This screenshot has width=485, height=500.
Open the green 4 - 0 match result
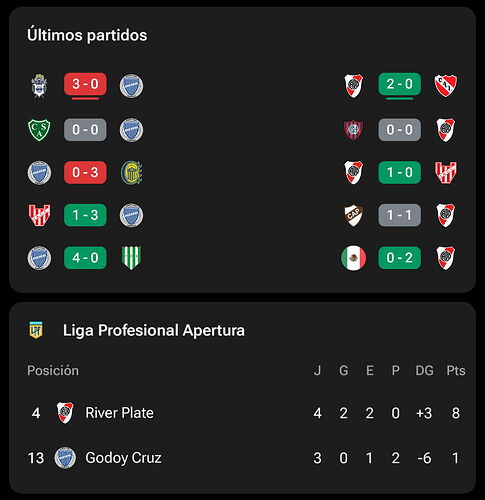point(85,258)
